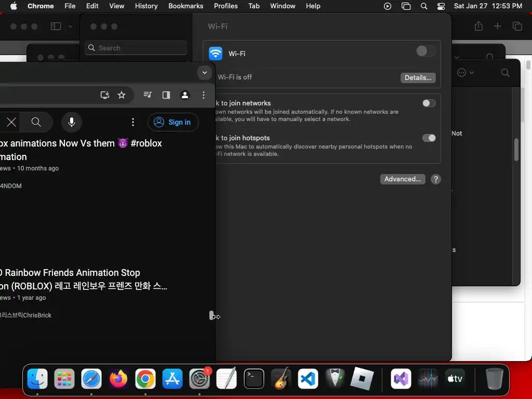The height and width of the screenshot is (399, 532).
Task: Open Wi-Fi Details button
Action: coord(418,78)
